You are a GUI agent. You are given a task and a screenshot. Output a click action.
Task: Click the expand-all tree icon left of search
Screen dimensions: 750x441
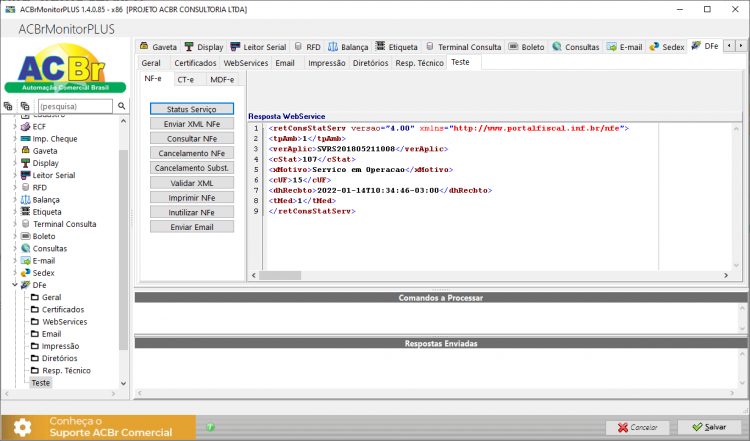tap(8, 106)
